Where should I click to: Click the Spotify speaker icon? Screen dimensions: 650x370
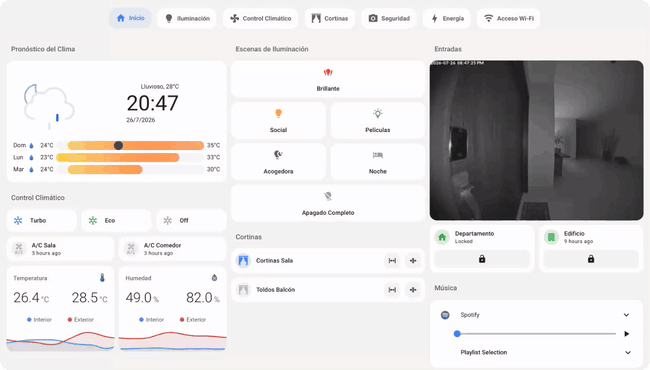click(x=445, y=315)
